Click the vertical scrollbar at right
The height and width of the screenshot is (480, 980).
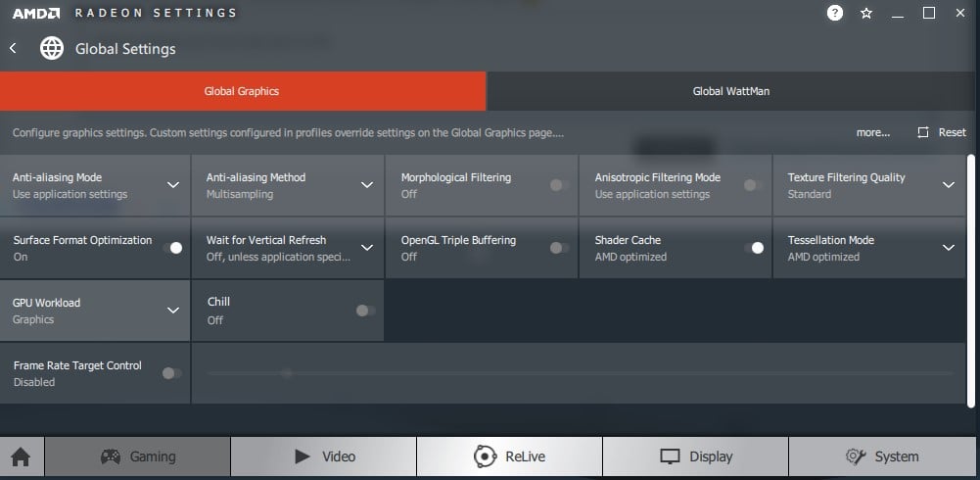[970, 280]
